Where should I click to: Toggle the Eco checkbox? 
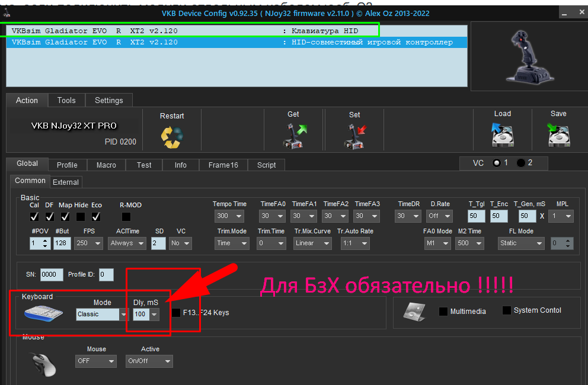[96, 217]
